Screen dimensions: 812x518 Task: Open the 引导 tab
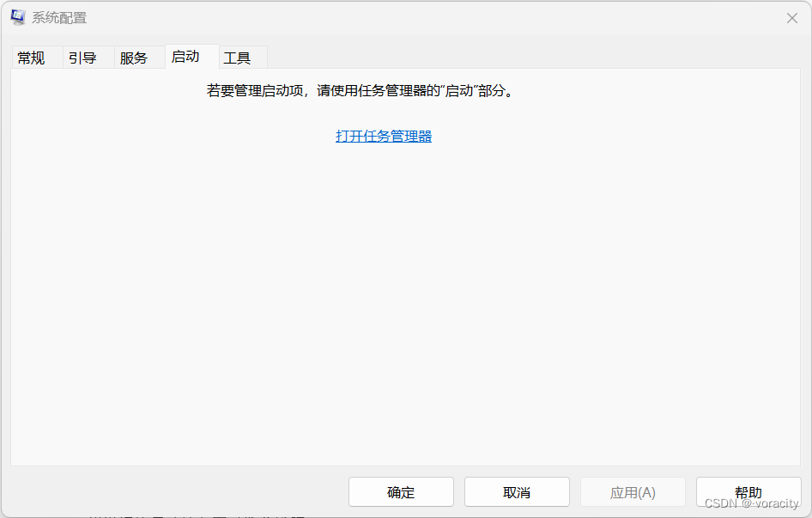(x=82, y=58)
